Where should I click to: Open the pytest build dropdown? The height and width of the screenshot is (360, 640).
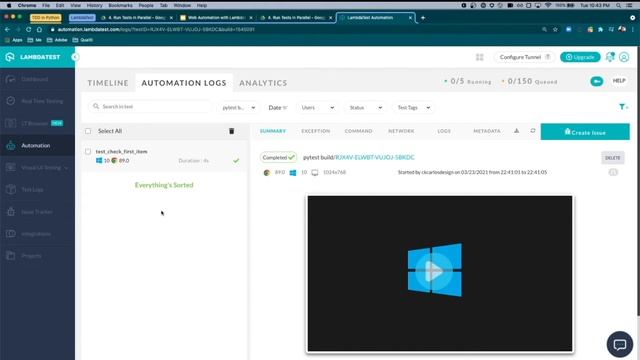coord(238,107)
